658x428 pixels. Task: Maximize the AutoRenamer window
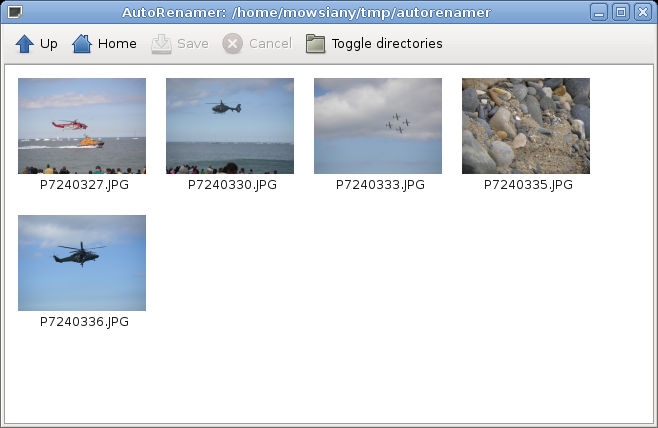tap(621, 12)
